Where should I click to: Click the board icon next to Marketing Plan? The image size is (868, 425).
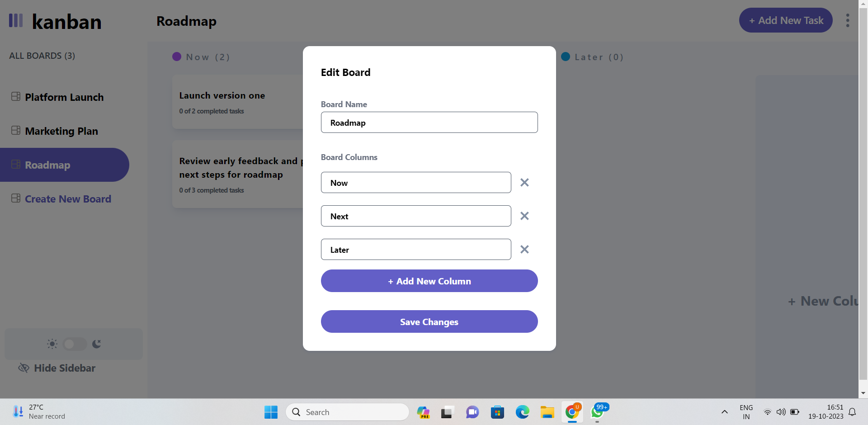16,130
